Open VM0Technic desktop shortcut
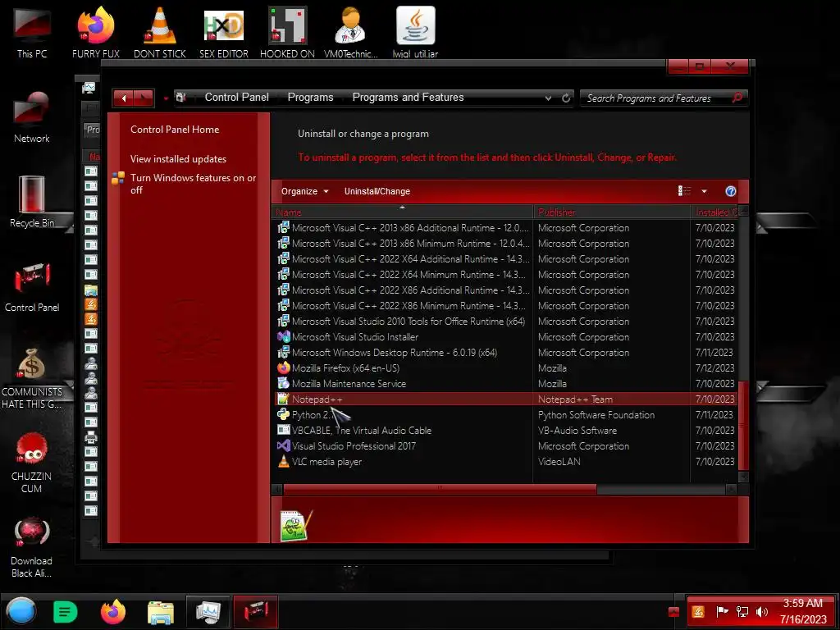The image size is (840, 630). [x=351, y=33]
